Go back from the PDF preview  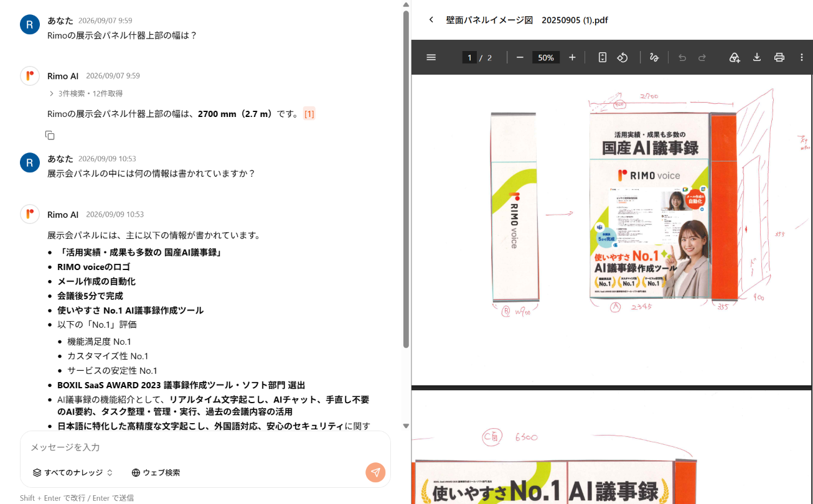[431, 20]
